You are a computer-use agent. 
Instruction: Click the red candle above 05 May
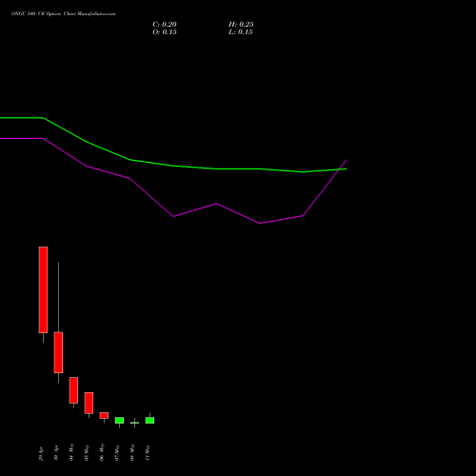(89, 403)
